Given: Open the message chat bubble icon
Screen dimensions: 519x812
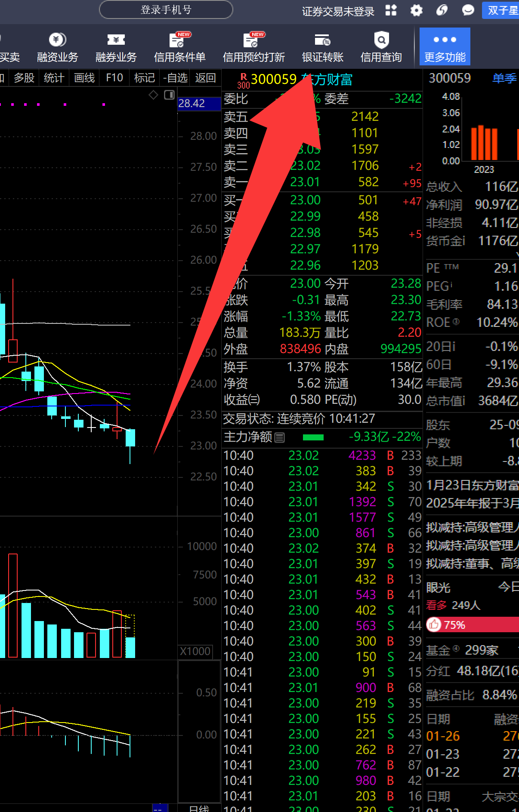Looking at the screenshot, I should [468, 10].
